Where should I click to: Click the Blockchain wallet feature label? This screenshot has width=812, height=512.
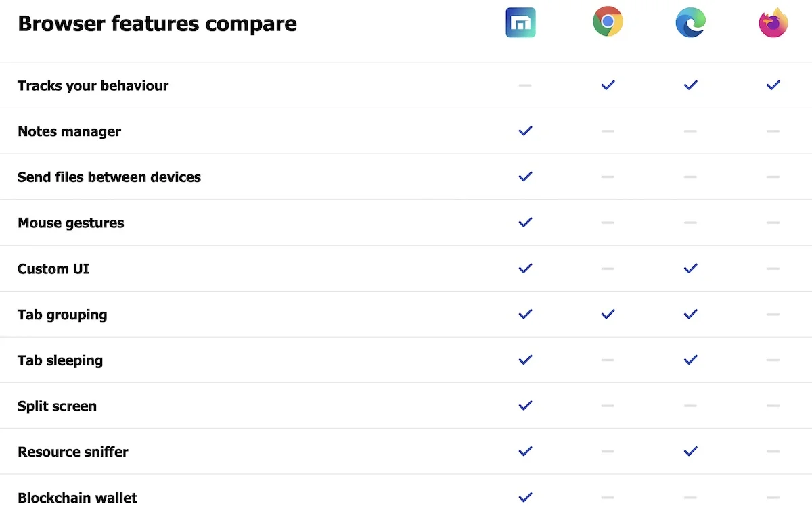click(77, 498)
